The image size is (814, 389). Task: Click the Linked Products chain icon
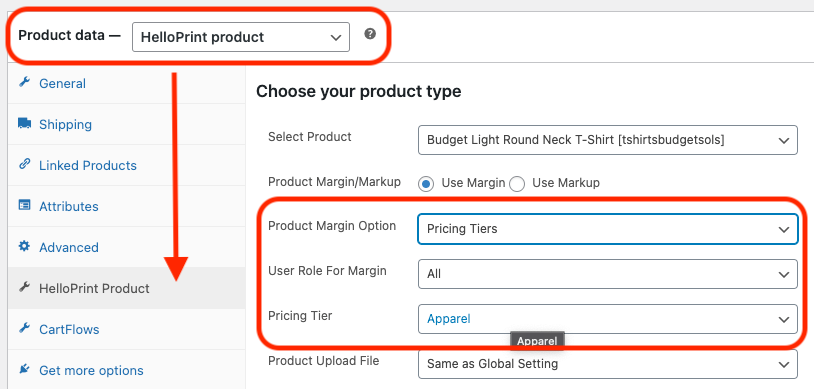[x=24, y=165]
